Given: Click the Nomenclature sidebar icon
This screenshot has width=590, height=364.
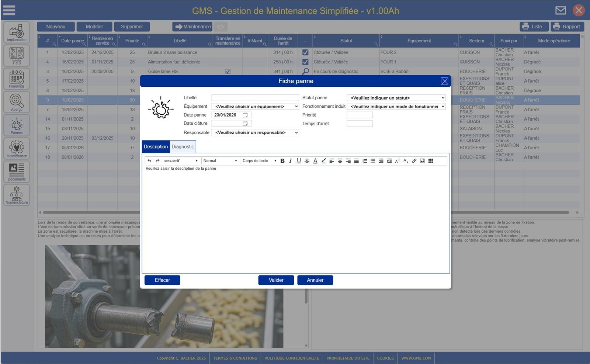Looking at the screenshot, I should click(17, 195).
